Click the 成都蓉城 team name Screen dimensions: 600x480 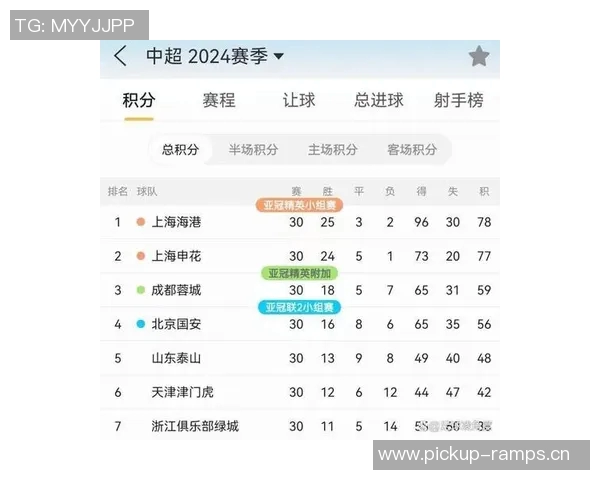click(x=176, y=290)
